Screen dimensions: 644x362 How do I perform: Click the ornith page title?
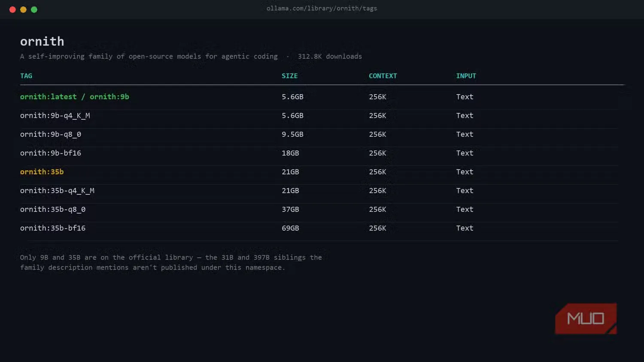pyautogui.click(x=42, y=41)
